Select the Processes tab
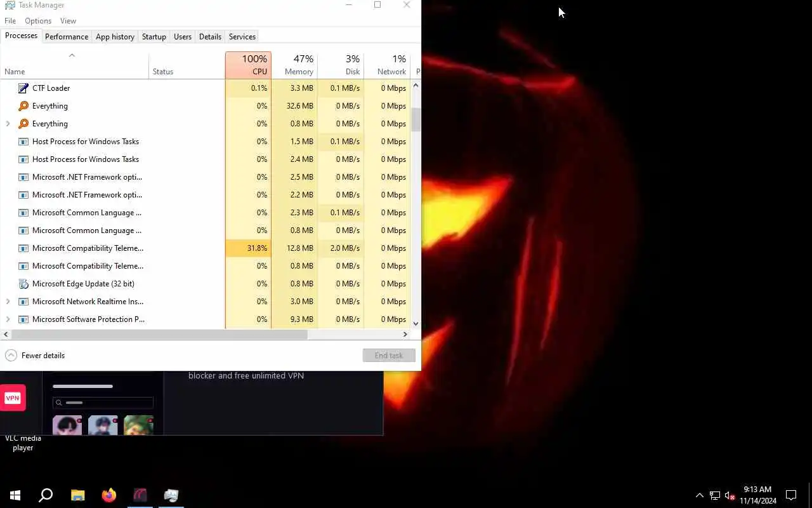812x508 pixels. click(x=21, y=36)
